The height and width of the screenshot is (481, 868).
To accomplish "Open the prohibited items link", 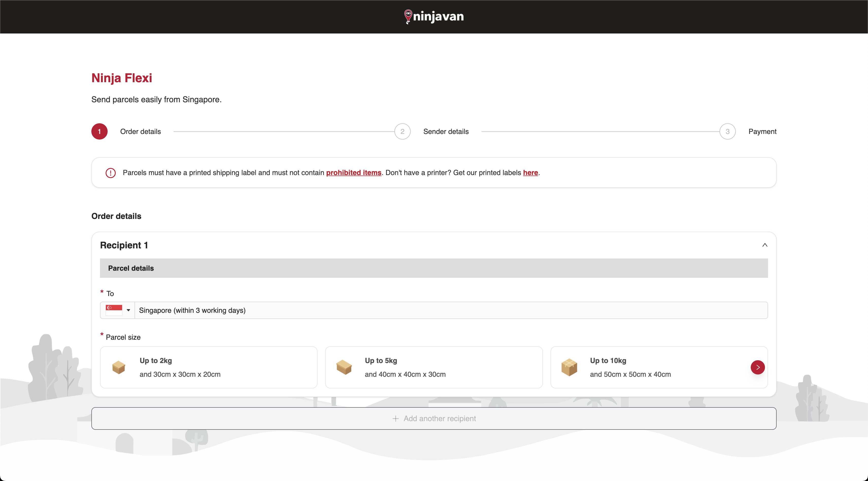I will tap(354, 173).
